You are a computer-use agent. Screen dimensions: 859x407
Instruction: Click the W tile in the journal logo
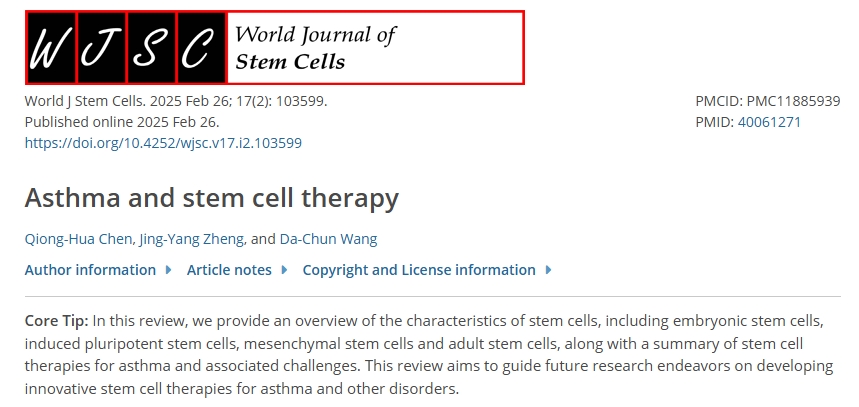point(52,48)
